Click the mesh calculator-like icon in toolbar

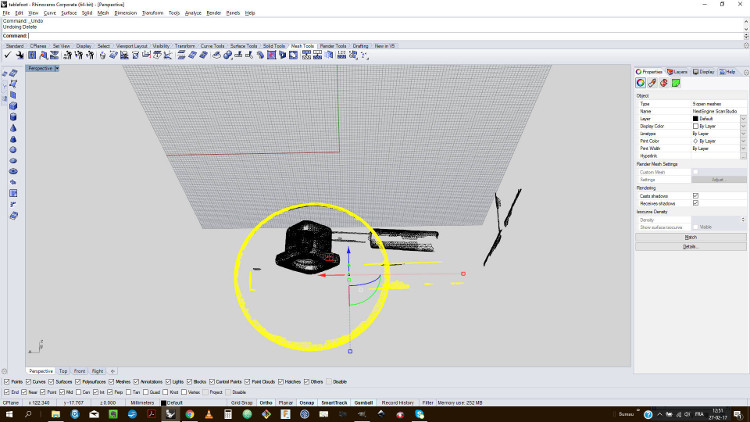341,56
